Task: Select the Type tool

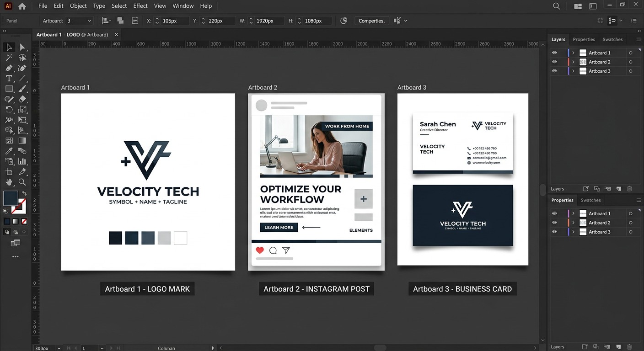Action: [9, 79]
